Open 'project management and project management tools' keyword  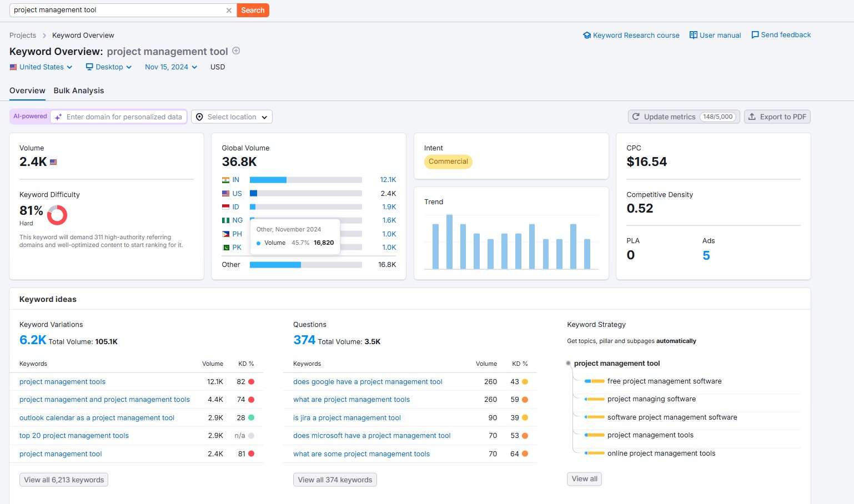click(104, 400)
